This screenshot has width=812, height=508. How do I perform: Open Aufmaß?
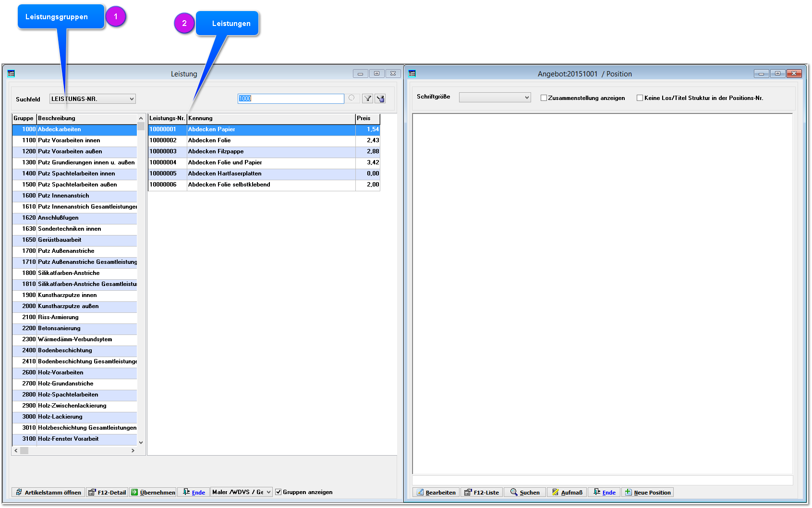point(567,492)
